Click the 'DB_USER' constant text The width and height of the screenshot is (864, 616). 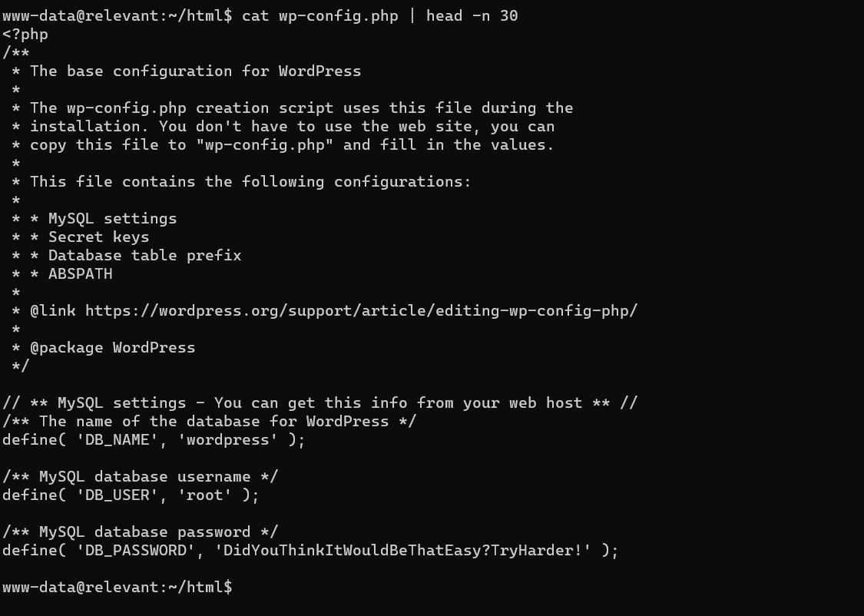pyautogui.click(x=118, y=495)
